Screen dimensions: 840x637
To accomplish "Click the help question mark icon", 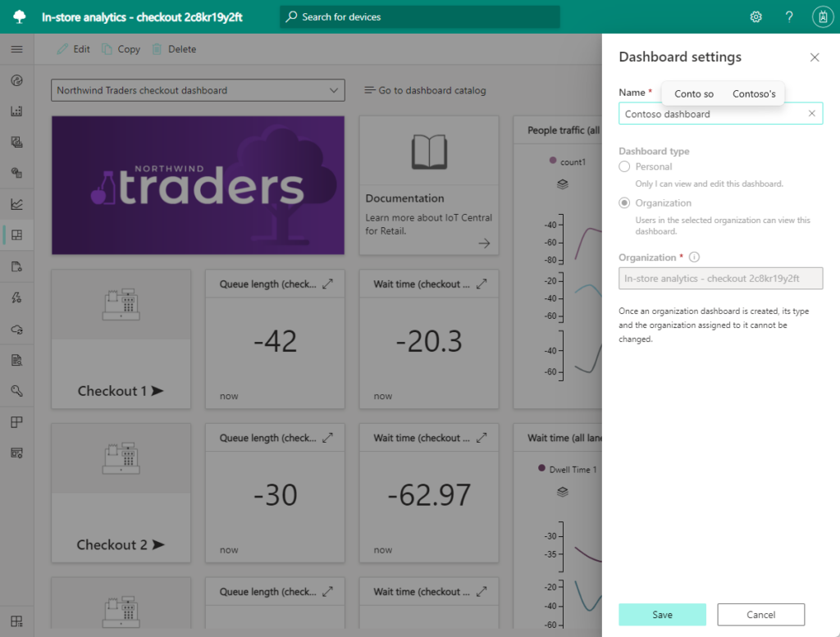I will tap(788, 16).
